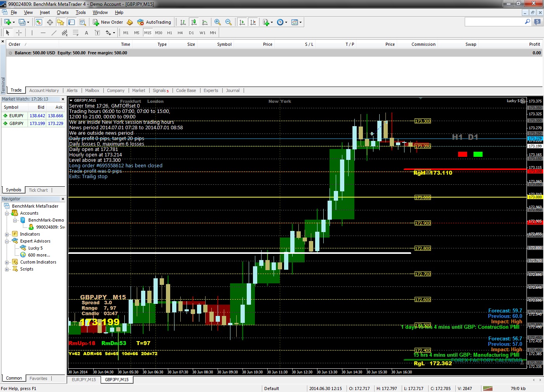Switch to M5 timeframe

(x=137, y=33)
